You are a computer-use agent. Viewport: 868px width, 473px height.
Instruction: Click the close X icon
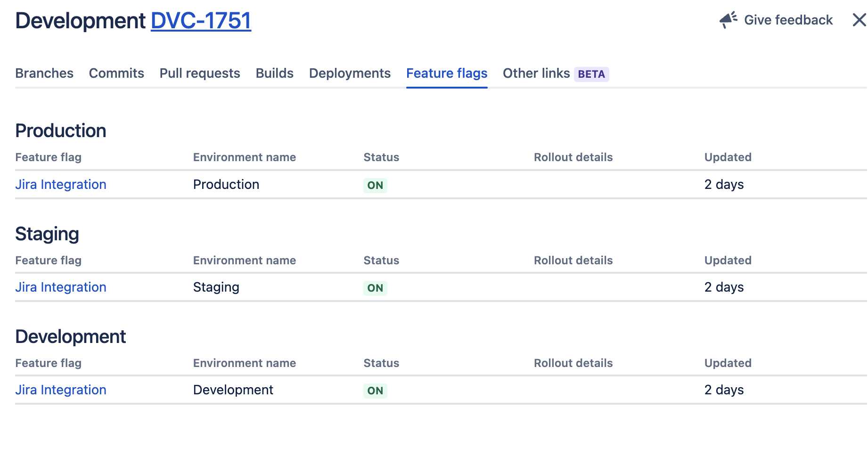pos(859,20)
